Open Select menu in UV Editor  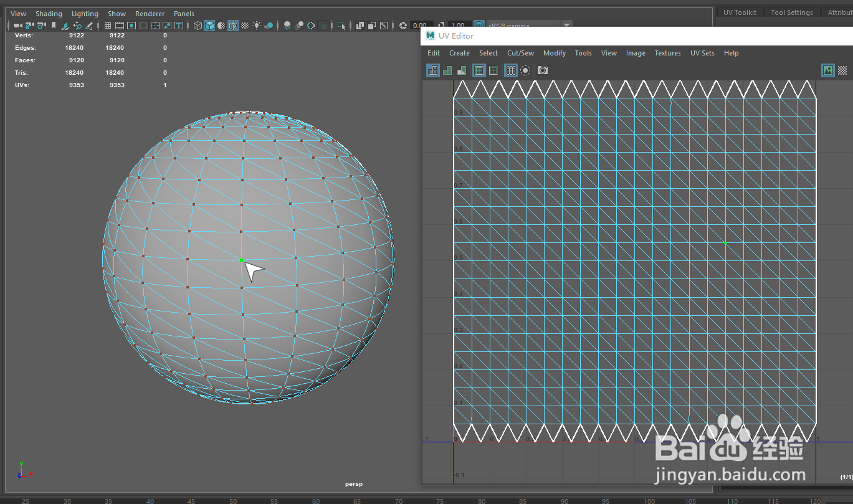coord(488,53)
